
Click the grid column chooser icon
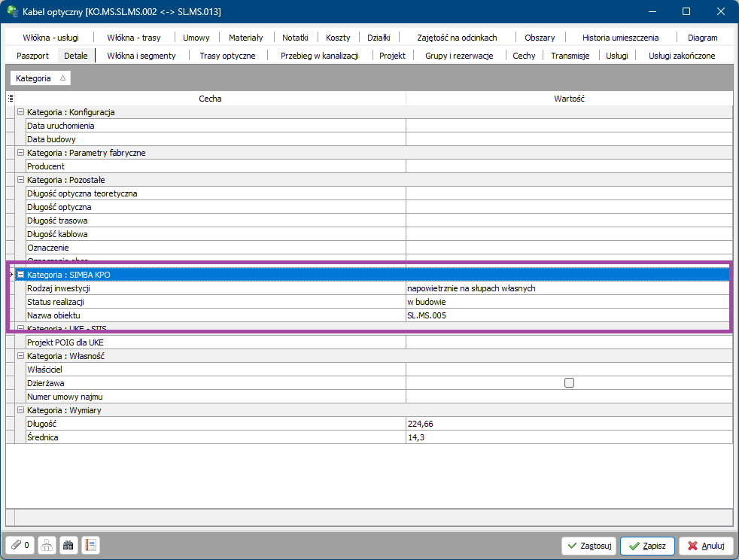(x=11, y=99)
